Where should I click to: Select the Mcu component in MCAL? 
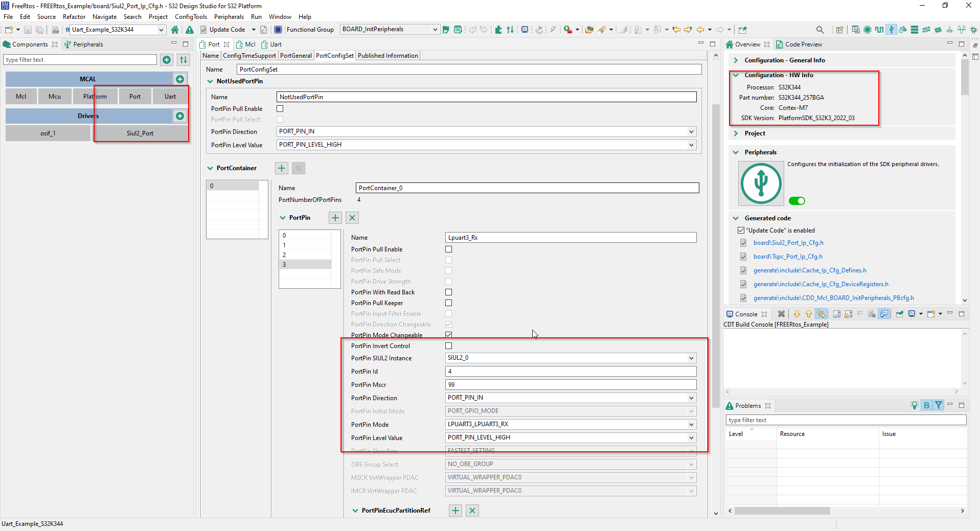click(55, 97)
